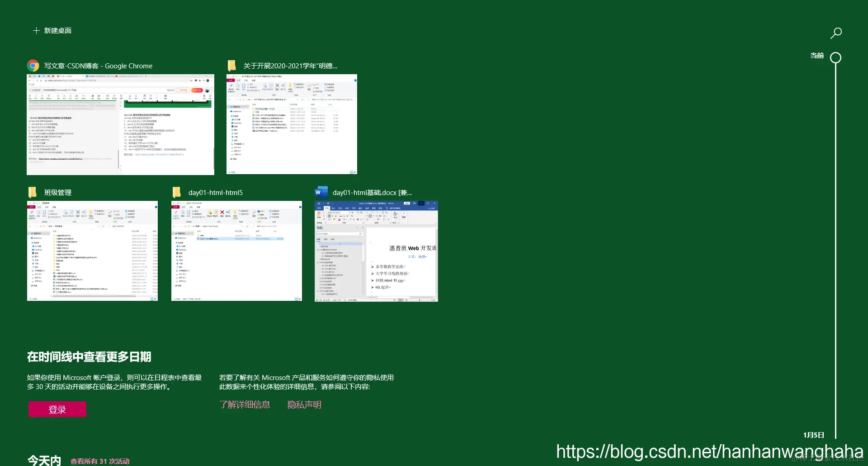The width and height of the screenshot is (868, 466).
Task: Click the 新建桌面 new desktop button
Action: click(x=52, y=31)
